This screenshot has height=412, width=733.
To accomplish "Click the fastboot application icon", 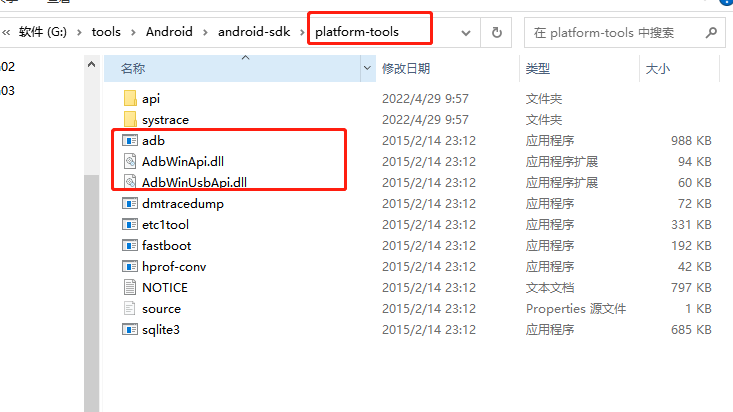I will pos(129,246).
